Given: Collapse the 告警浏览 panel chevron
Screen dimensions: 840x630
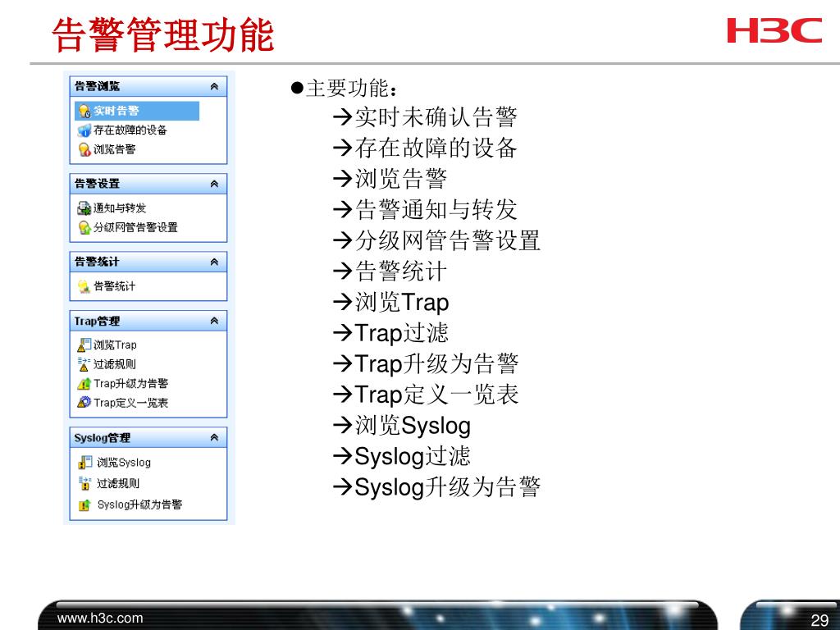Looking at the screenshot, I should [x=214, y=86].
